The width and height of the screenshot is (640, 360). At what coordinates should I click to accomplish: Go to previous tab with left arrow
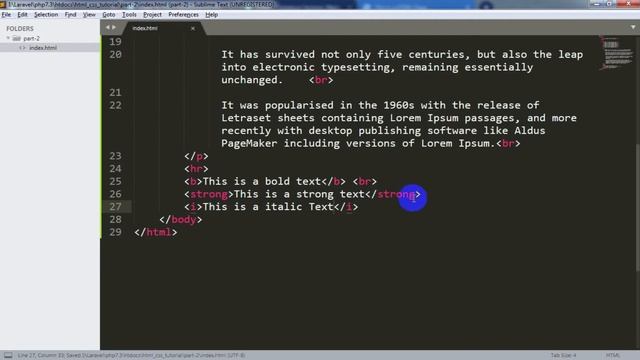108,27
